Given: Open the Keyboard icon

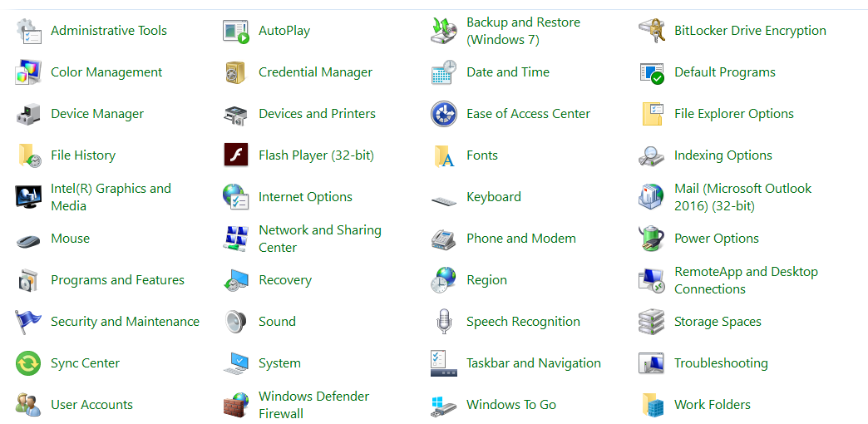Looking at the screenshot, I should pos(444,201).
